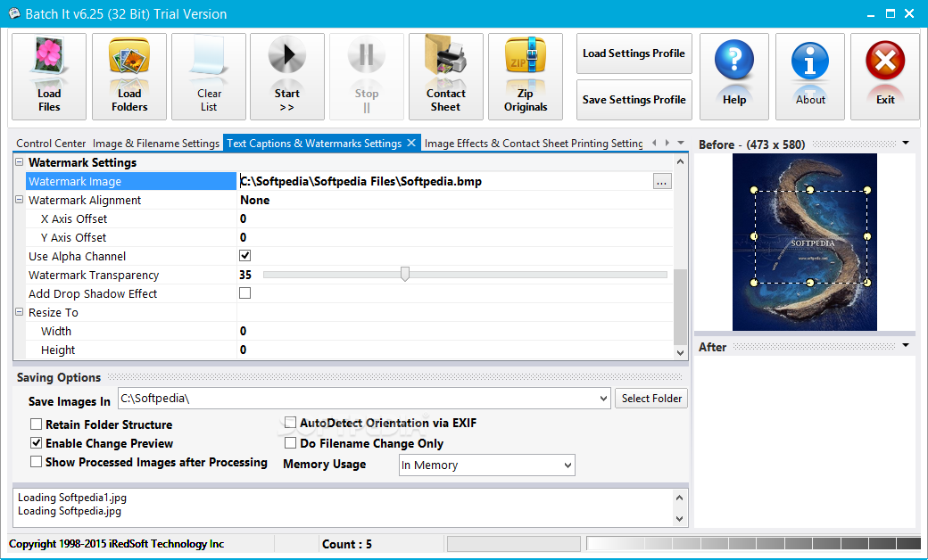Click top-center handle of watermark selection box
This screenshot has height=560, width=928.
pos(810,190)
